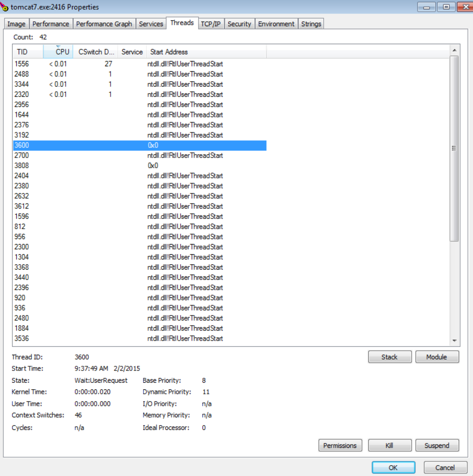Select thread row 1304
The image size is (473, 476).
point(140,257)
